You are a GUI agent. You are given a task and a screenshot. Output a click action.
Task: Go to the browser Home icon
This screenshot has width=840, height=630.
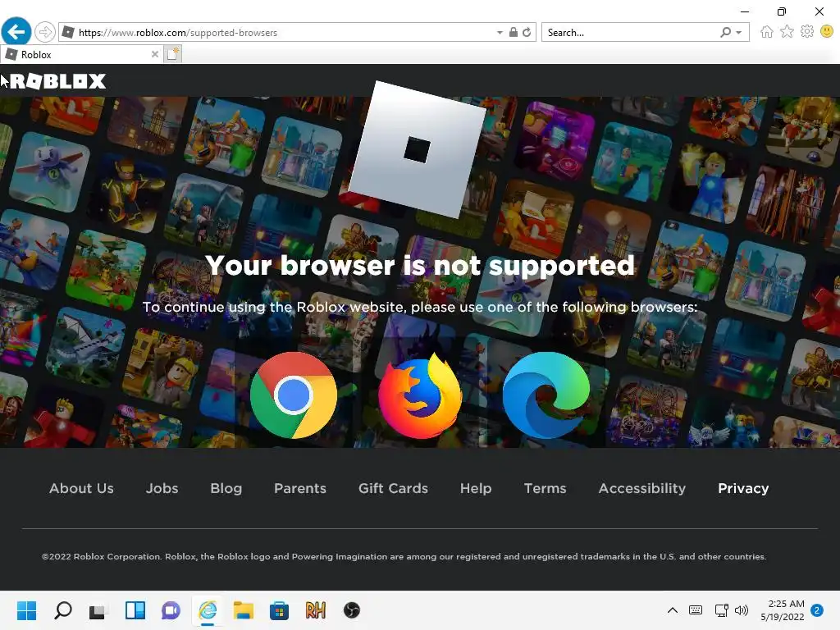pos(767,32)
